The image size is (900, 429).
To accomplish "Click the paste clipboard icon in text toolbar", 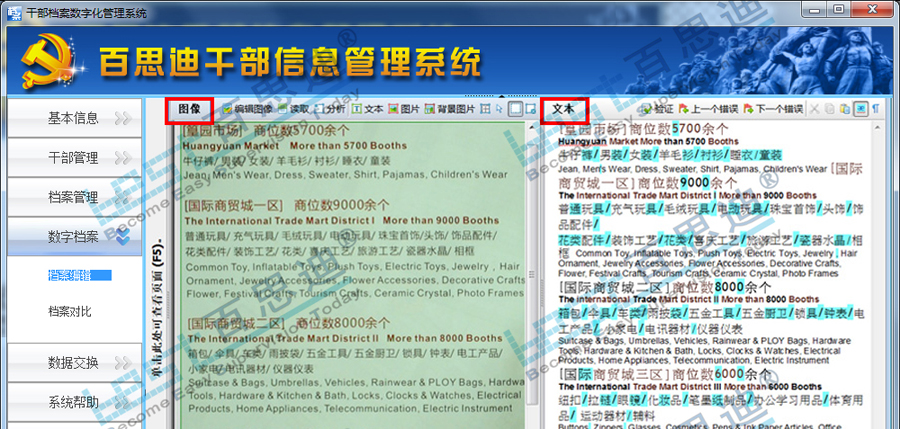I will tap(845, 109).
